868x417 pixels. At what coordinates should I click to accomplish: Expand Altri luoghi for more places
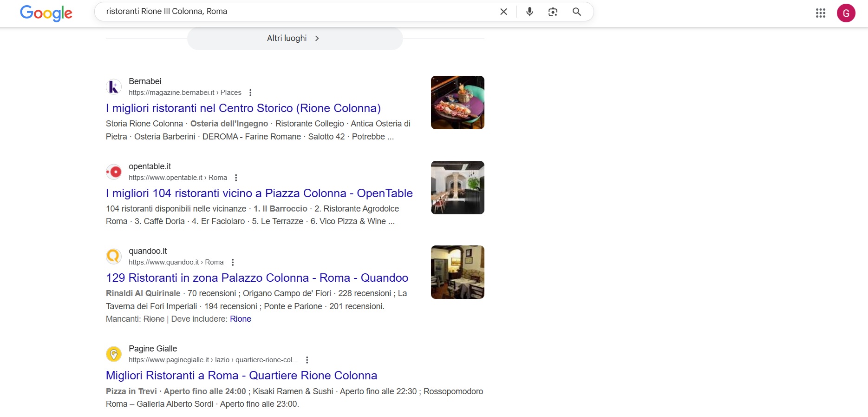pyautogui.click(x=295, y=38)
